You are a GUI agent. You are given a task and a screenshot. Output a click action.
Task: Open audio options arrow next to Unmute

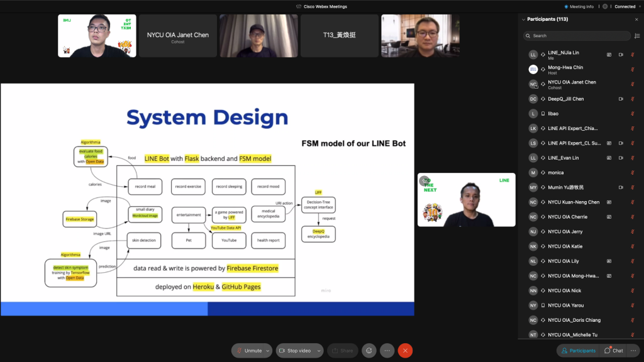coord(268,351)
